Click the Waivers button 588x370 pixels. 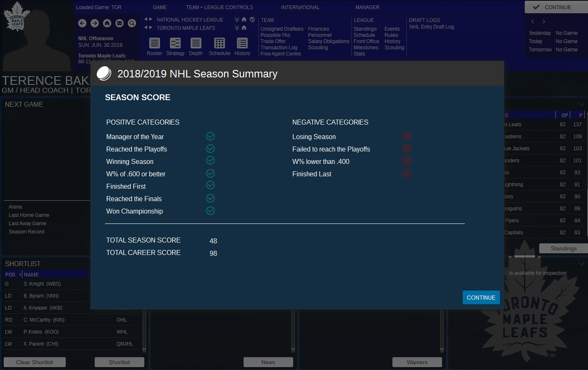(417, 362)
